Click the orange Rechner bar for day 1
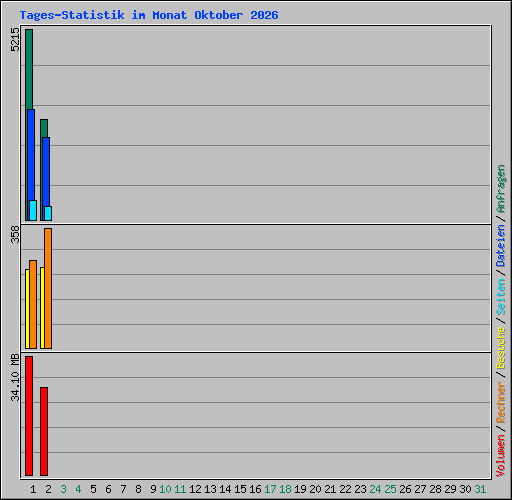 pos(33,304)
